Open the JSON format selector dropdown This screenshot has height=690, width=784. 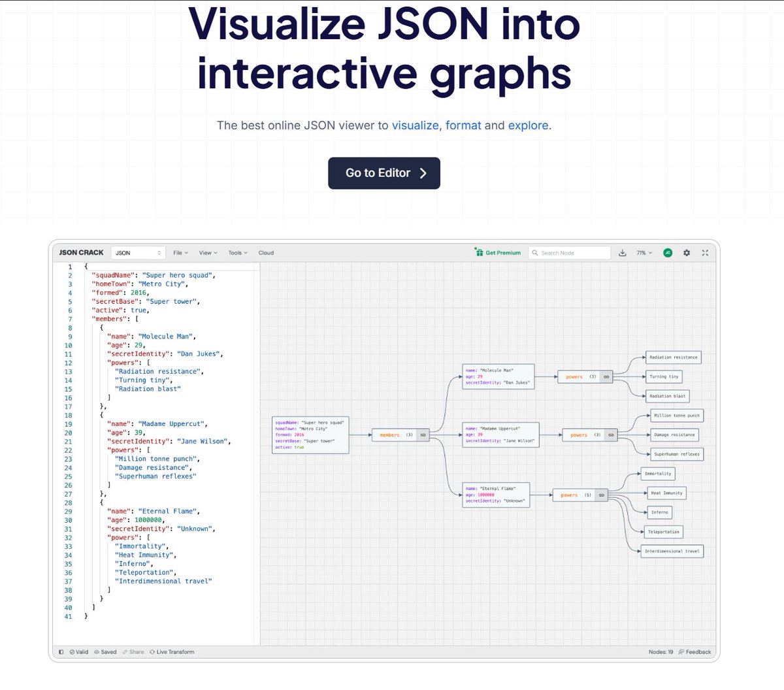point(138,253)
